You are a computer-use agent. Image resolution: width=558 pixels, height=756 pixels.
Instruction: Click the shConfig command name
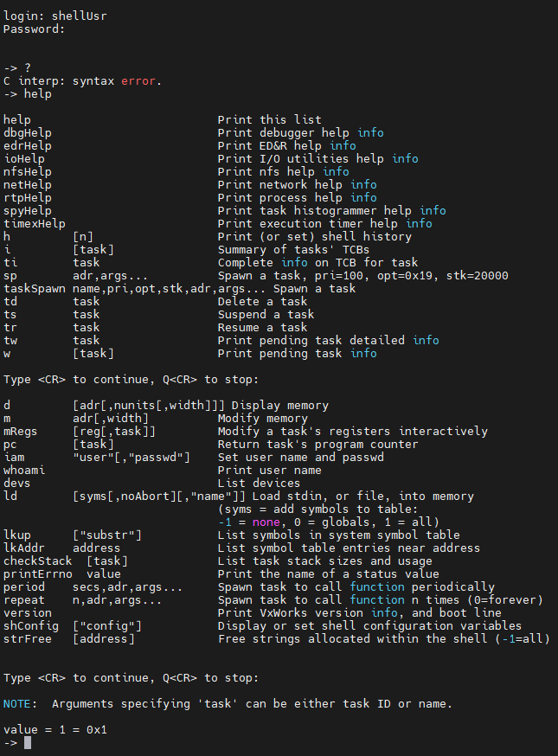[x=31, y=626]
